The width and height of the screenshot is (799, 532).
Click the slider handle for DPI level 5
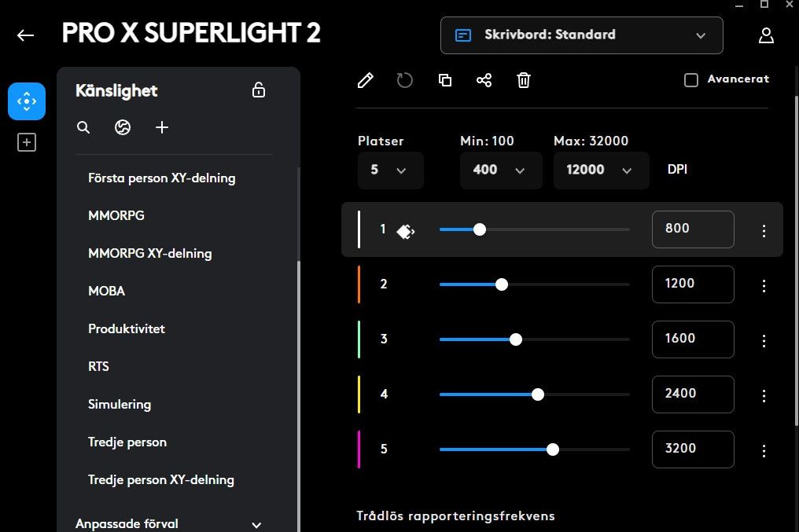point(552,449)
